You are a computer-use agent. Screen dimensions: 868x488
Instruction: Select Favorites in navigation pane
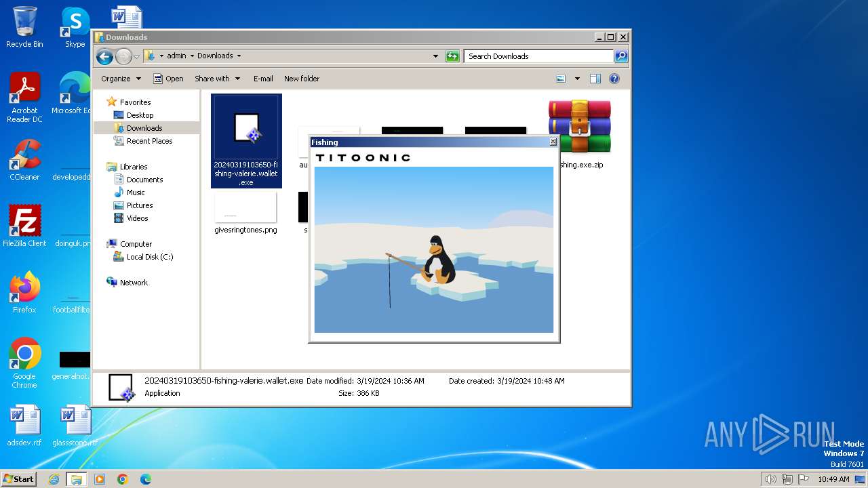pyautogui.click(x=135, y=102)
